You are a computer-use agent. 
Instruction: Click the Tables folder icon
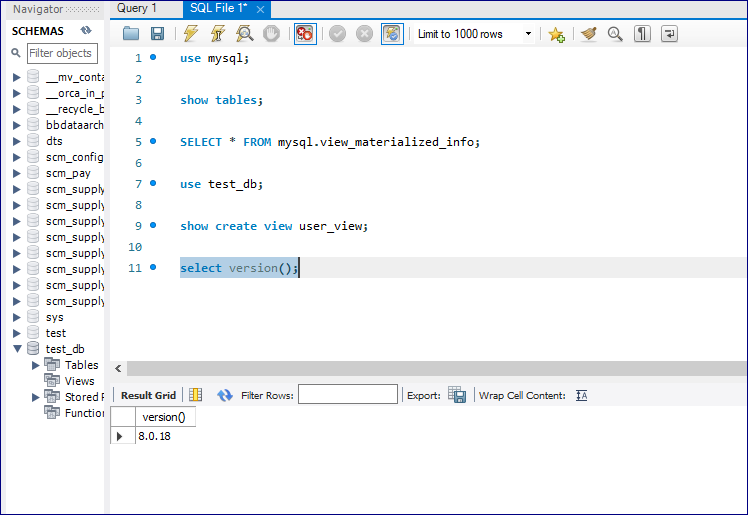coord(52,365)
